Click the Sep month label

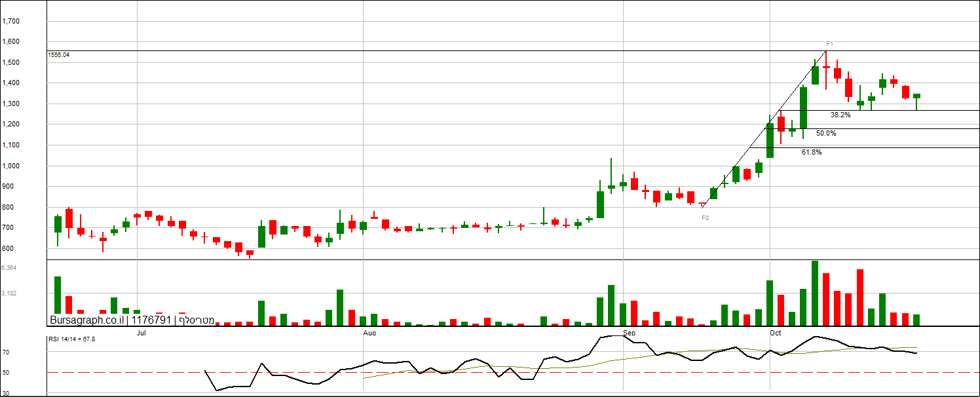(630, 333)
